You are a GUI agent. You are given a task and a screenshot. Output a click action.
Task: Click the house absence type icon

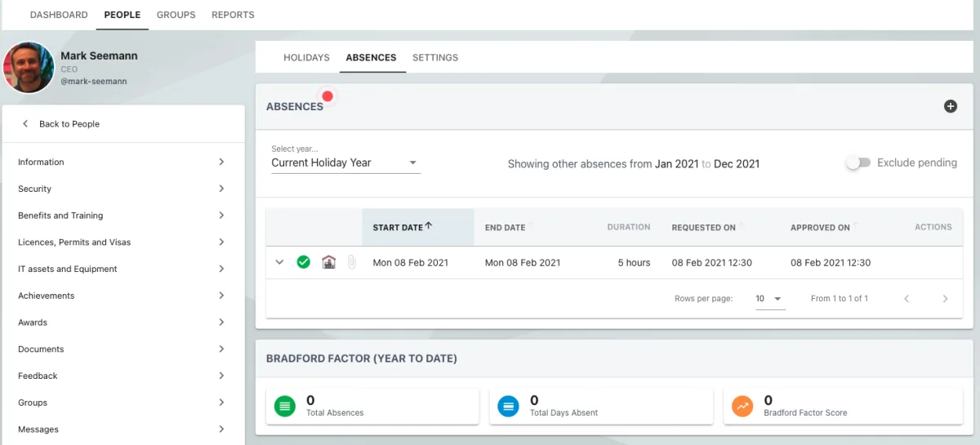click(x=328, y=262)
